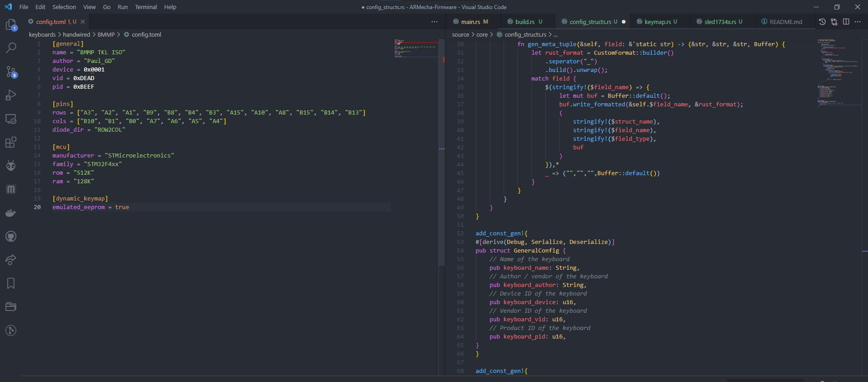The image size is (868, 382).
Task: Open the Search view icon
Action: pyautogui.click(x=11, y=48)
